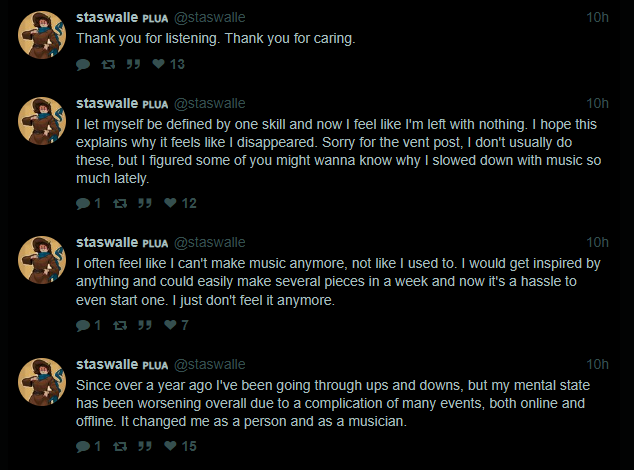This screenshot has height=470, width=634.
Task: Click the @staswalle handle on the bottom tweet
Action: 210,365
